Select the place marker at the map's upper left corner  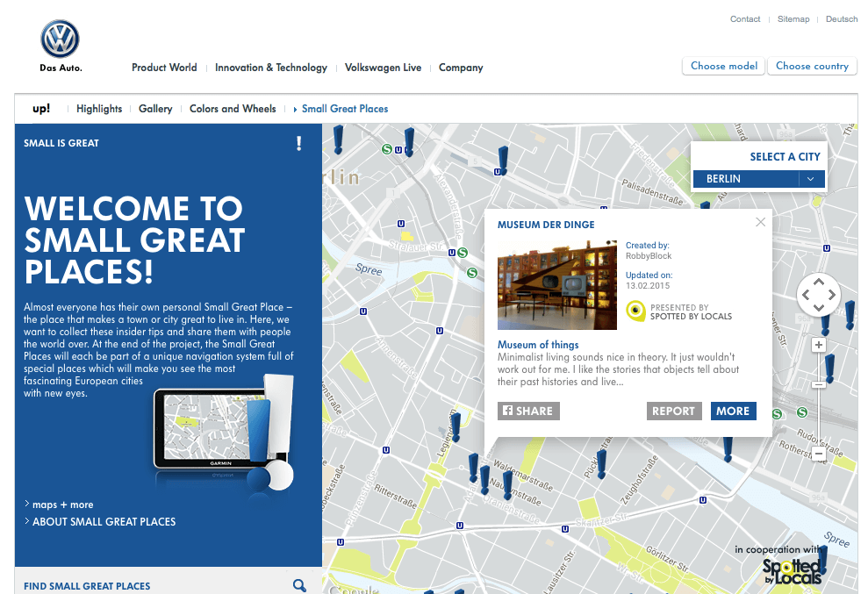[338, 140]
